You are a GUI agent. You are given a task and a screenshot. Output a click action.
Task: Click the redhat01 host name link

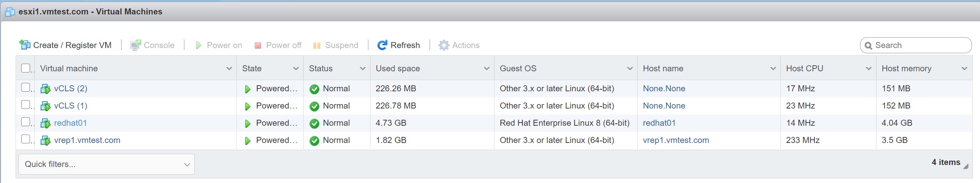[659, 123]
